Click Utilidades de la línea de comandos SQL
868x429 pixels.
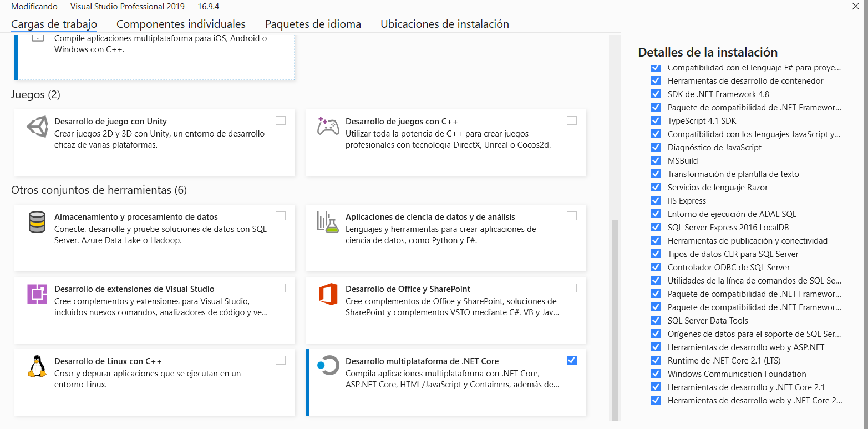754,281
